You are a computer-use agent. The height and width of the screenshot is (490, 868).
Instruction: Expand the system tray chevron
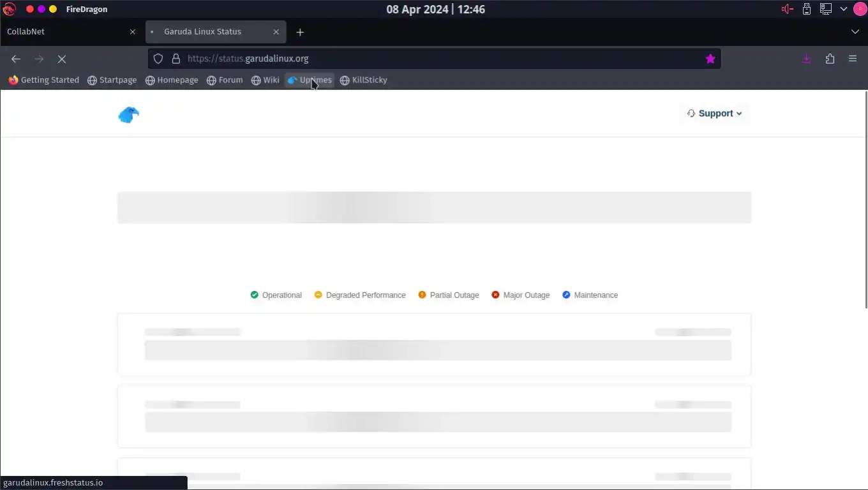coord(844,9)
